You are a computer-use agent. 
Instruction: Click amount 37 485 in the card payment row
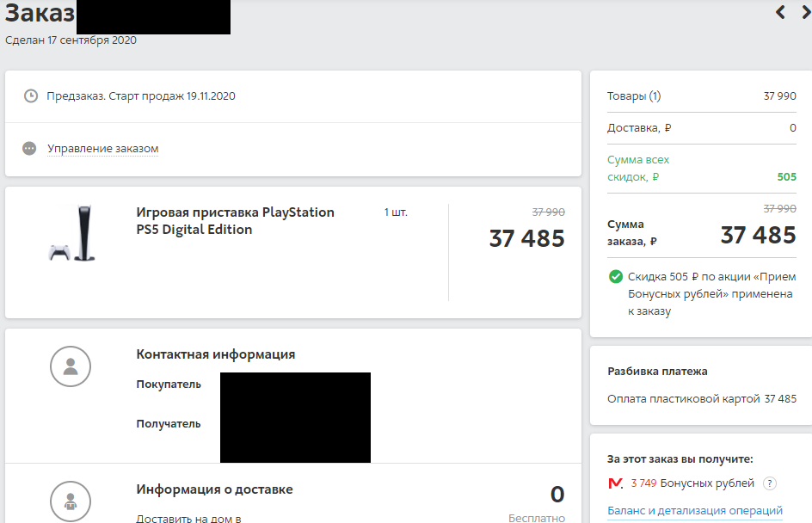coord(780,399)
